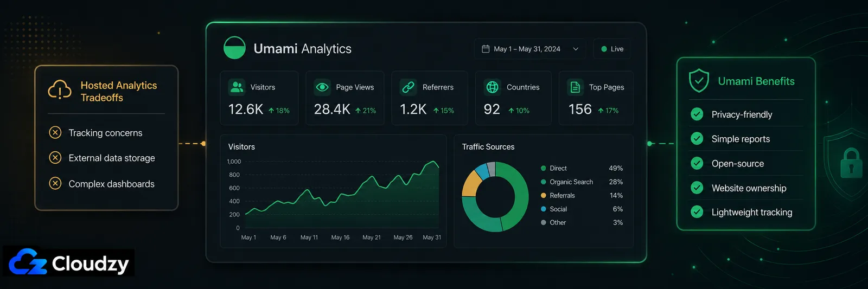The image size is (868, 289).
Task: Click the Umami Analytics logo circle
Action: pos(234,48)
